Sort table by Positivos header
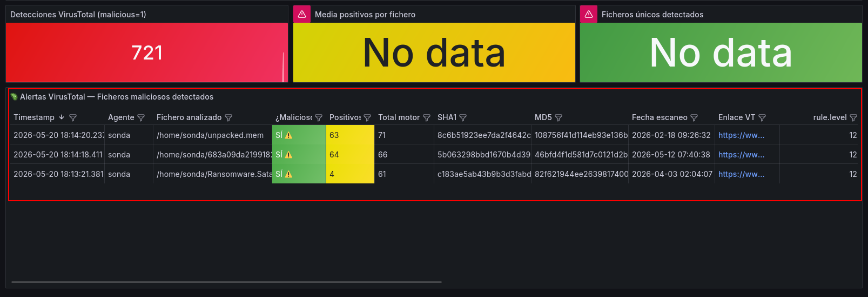Image resolution: width=868 pixels, height=297 pixels. point(345,117)
